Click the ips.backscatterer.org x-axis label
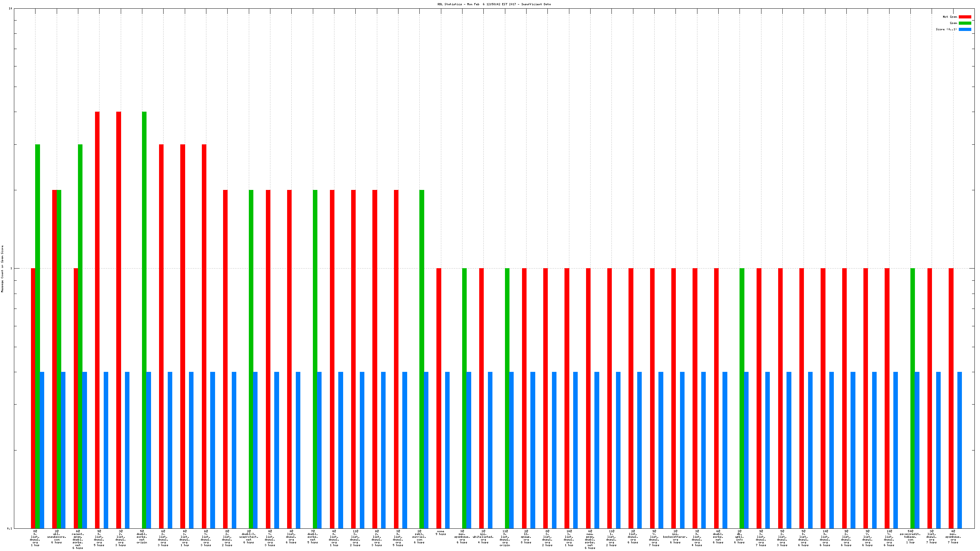Screen dimensions: 980x551 675,536
